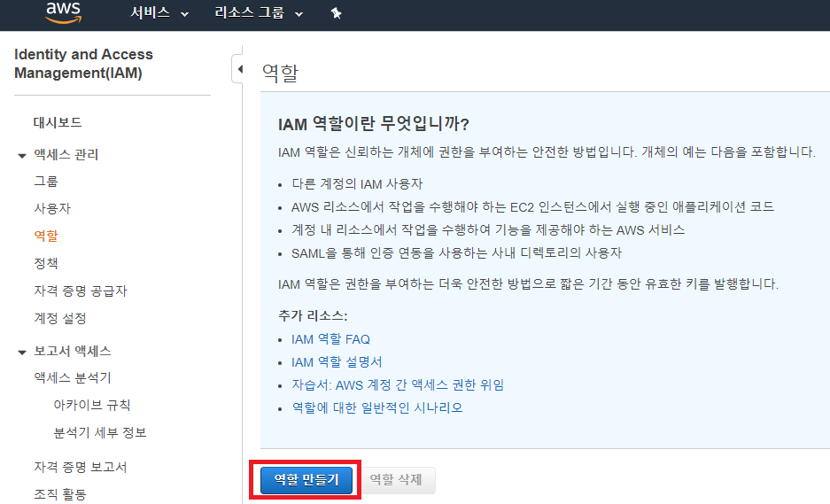The height and width of the screenshot is (504, 830).
Task: Click the 역할 삭제 button
Action: pyautogui.click(x=396, y=480)
